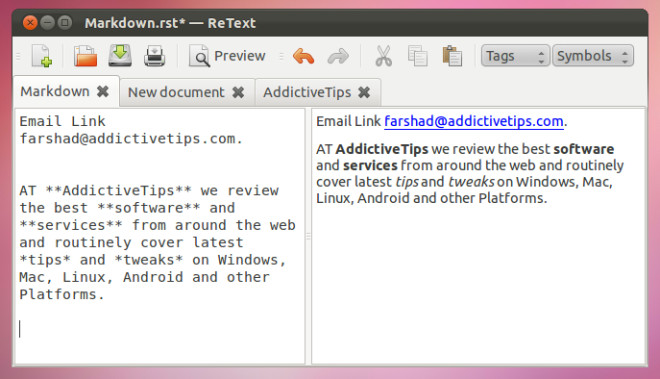This screenshot has height=379, width=660.
Task: Click '**services**' in the editor text
Action: tap(71, 225)
